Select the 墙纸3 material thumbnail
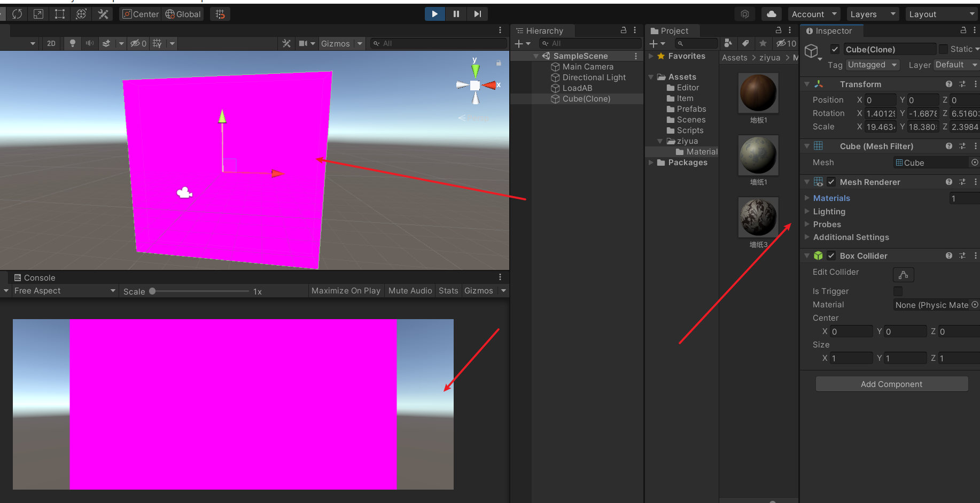 758,217
